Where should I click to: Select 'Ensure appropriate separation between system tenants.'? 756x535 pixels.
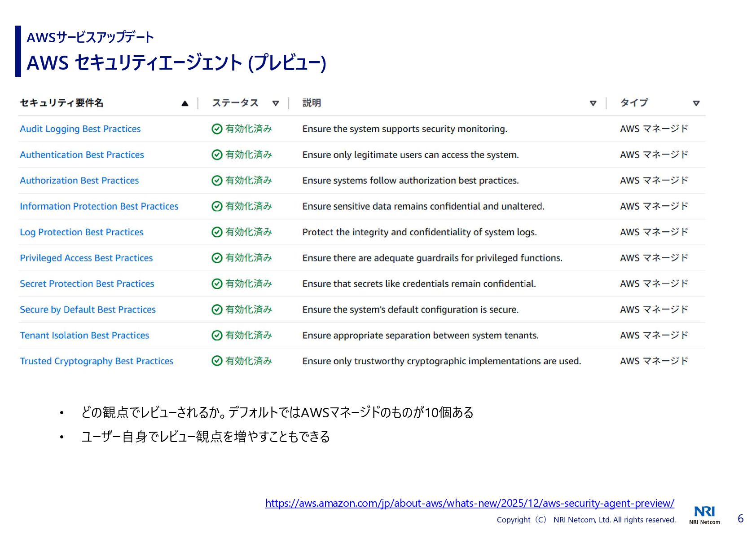click(x=421, y=336)
